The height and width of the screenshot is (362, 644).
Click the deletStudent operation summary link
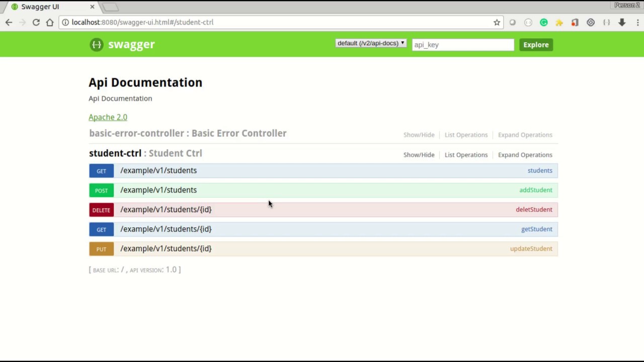(x=534, y=210)
